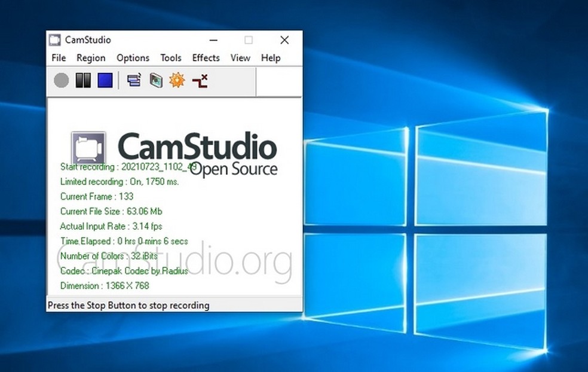Open the Effects menu
Image resolution: width=588 pixels, height=372 pixels.
pyautogui.click(x=206, y=58)
